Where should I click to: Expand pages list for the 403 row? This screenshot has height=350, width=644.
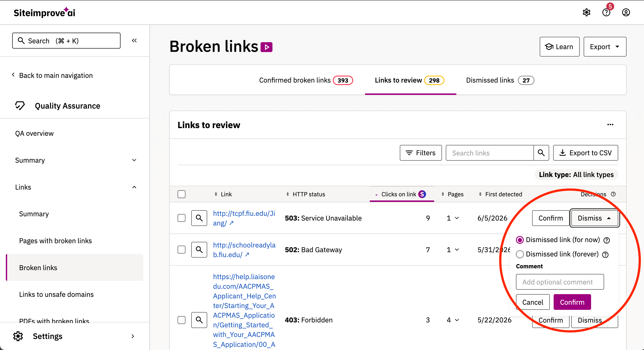point(457,320)
